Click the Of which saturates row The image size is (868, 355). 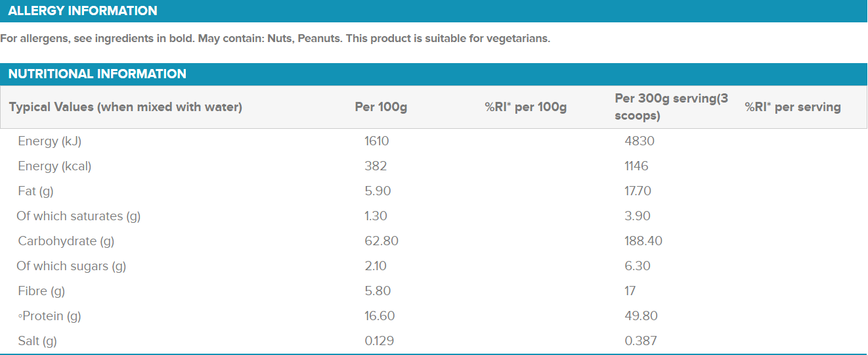click(x=433, y=216)
